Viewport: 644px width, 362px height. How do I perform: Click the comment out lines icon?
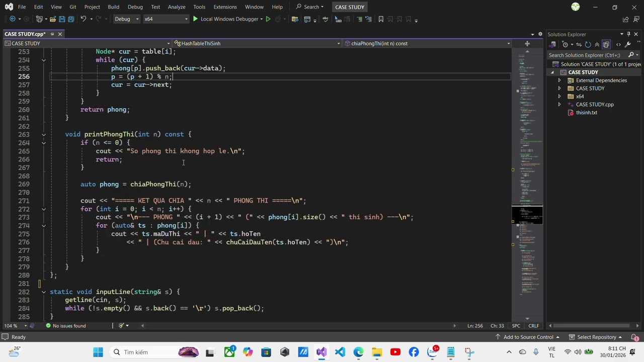pyautogui.click(x=359, y=19)
